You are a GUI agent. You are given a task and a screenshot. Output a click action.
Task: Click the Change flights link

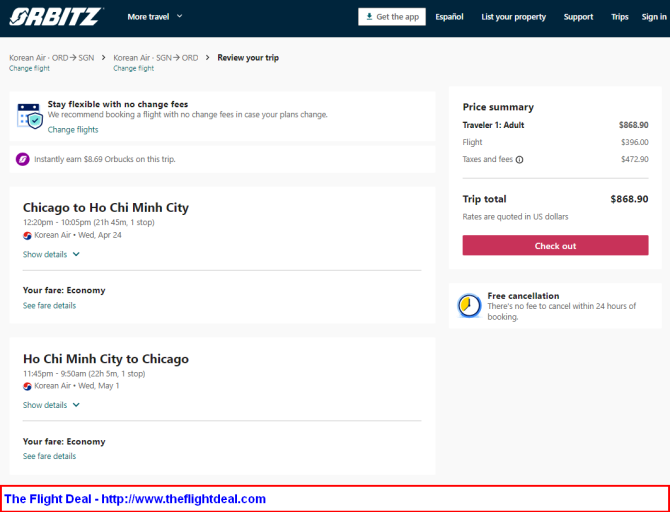point(73,129)
